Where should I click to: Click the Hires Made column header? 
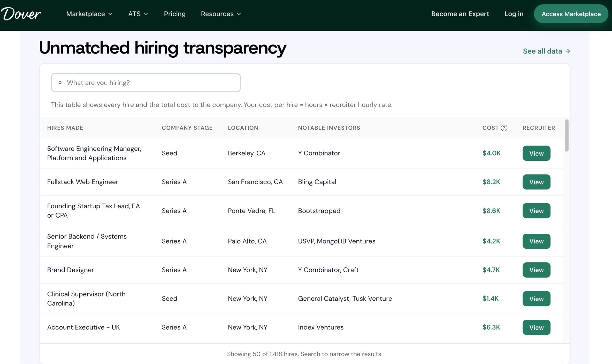65,128
